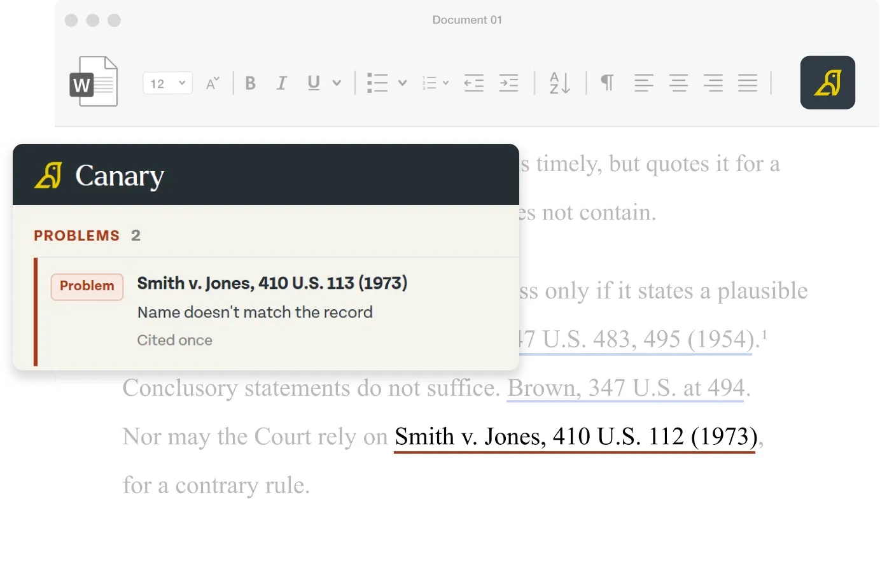The width and height of the screenshot is (880, 588).
Task: Apply bulleted list formatting
Action: point(377,83)
